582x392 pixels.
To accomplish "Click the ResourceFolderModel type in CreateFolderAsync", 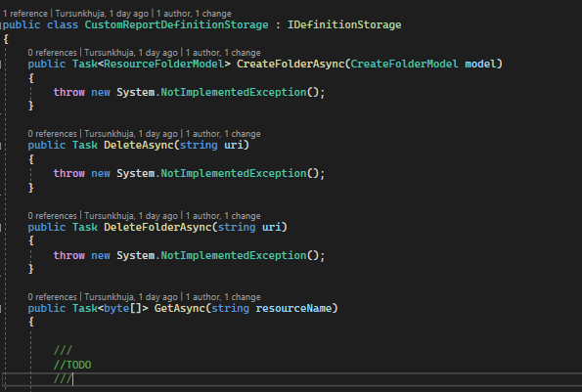I will click(x=163, y=64).
